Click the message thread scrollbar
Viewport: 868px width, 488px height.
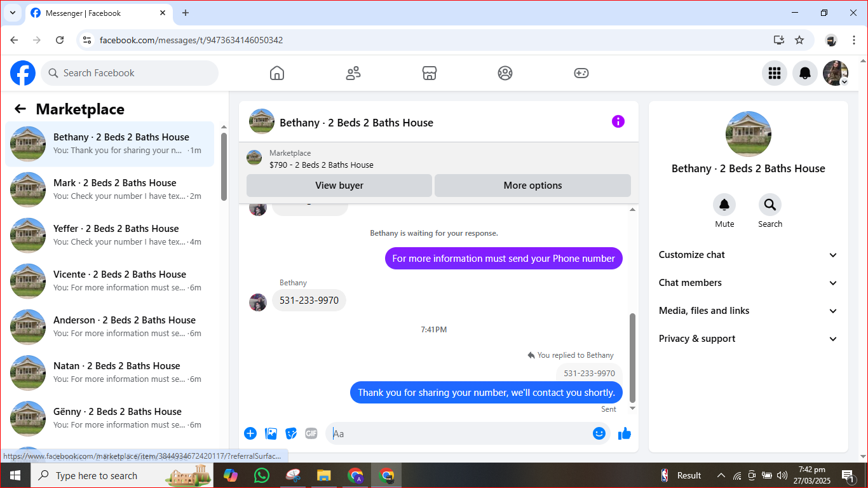pos(632,357)
